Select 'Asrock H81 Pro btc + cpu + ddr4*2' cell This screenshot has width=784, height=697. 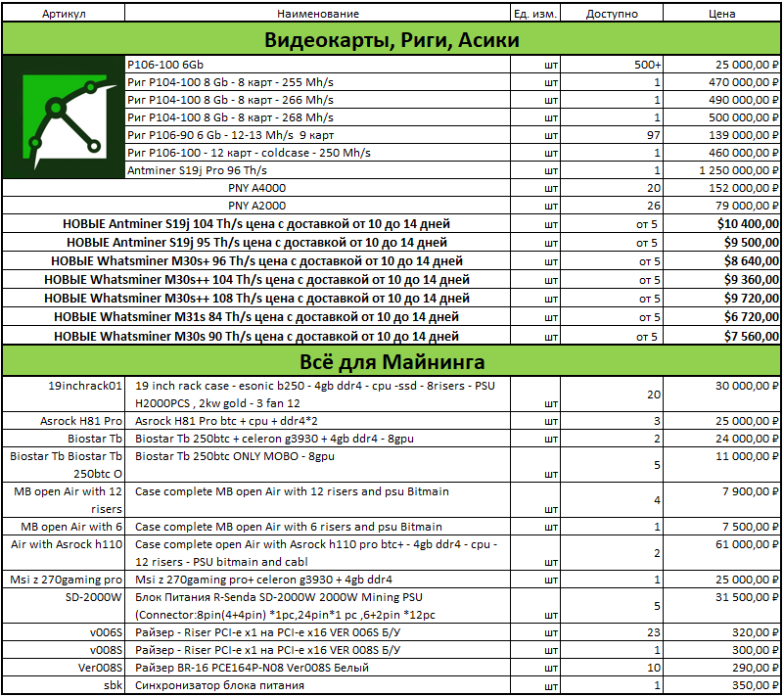click(317, 421)
